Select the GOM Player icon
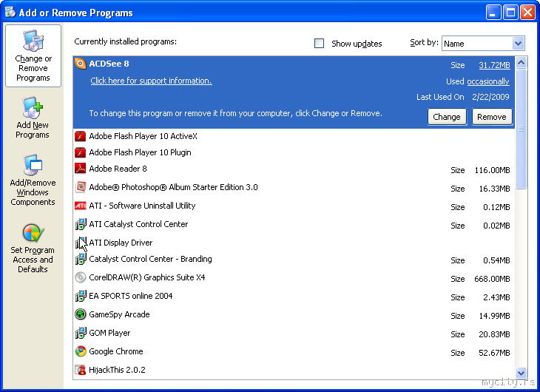The image size is (540, 392). 81,333
